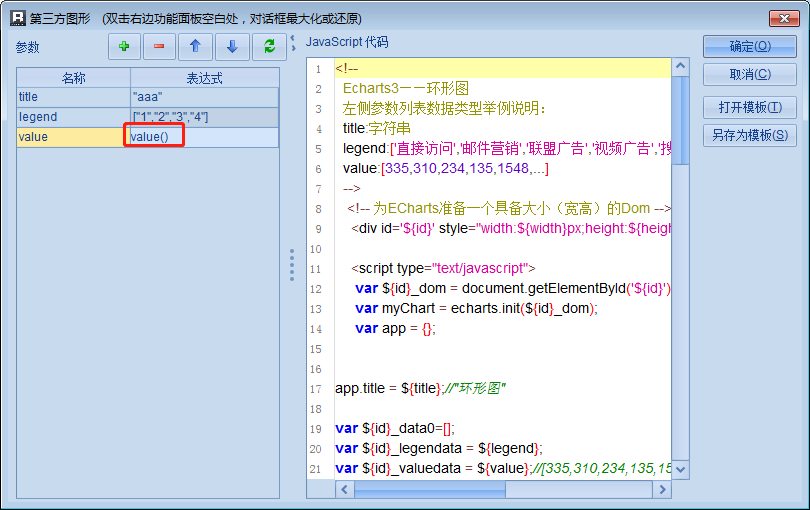Click the green plus add parameter icon
This screenshot has height=510, width=810.
point(124,46)
